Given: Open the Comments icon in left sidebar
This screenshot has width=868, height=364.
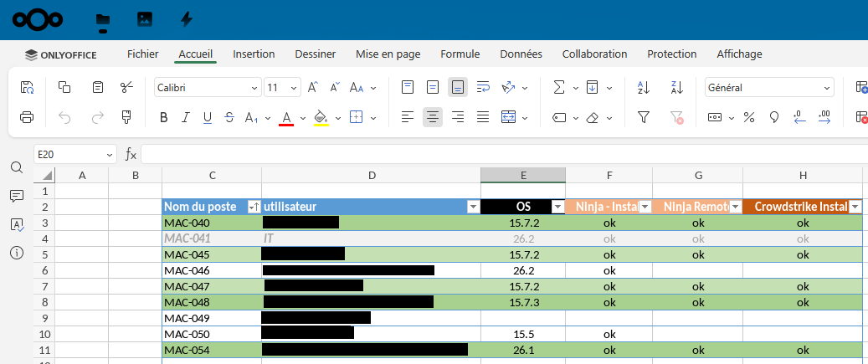Looking at the screenshot, I should point(17,196).
